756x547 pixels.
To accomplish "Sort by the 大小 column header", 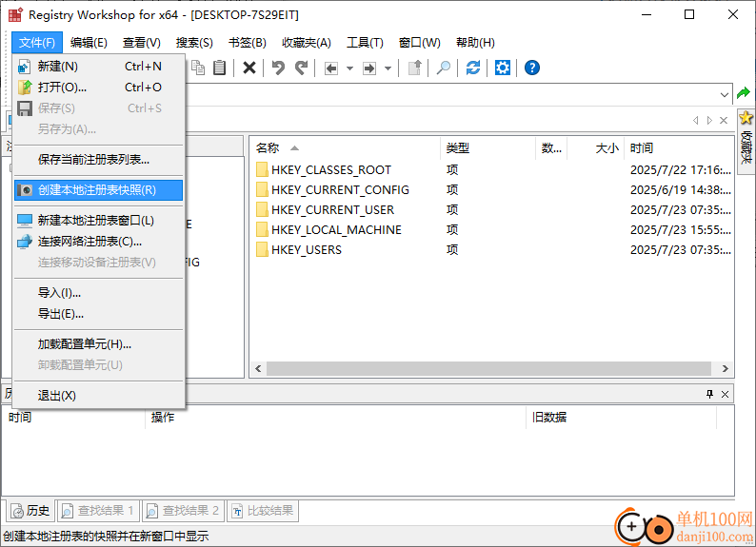I will coord(595,148).
